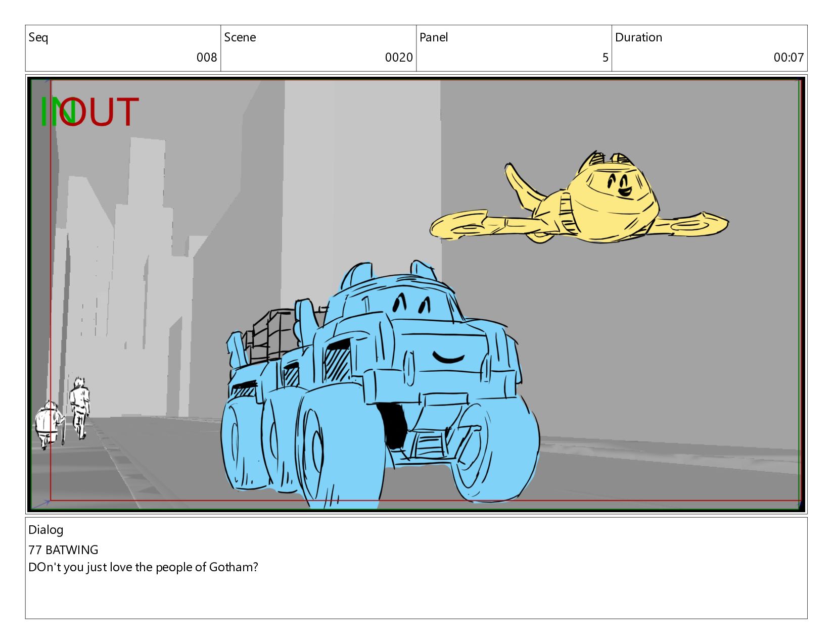Click the Seq header label
This screenshot has width=834, height=644.
click(x=38, y=38)
